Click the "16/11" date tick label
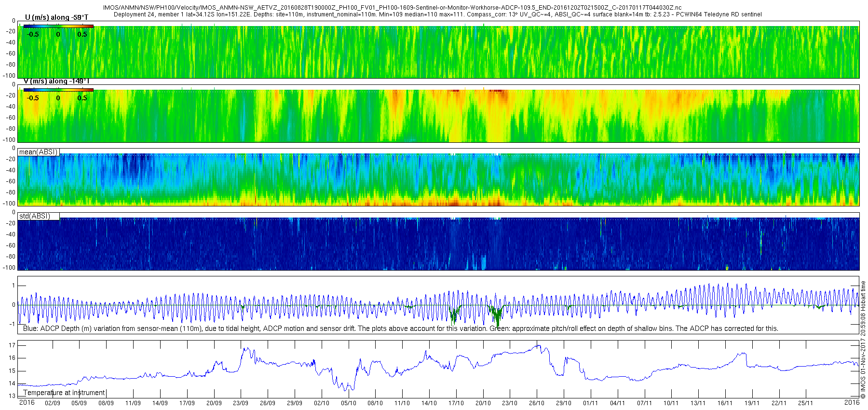This screenshot has width=868, height=410. (x=725, y=403)
